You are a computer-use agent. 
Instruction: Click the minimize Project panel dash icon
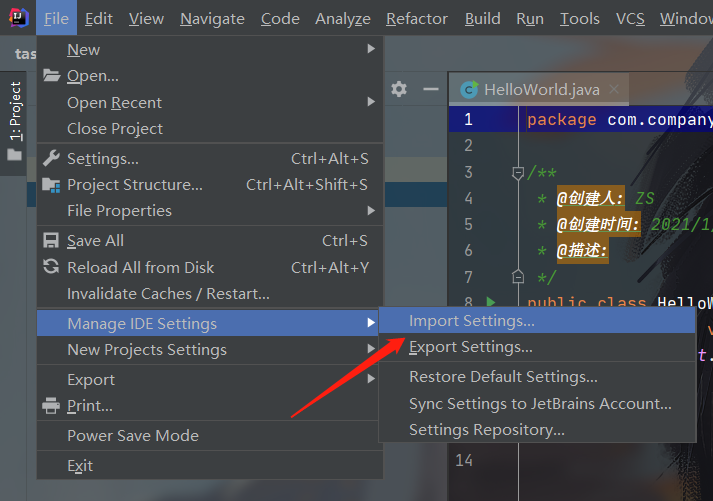tap(431, 89)
